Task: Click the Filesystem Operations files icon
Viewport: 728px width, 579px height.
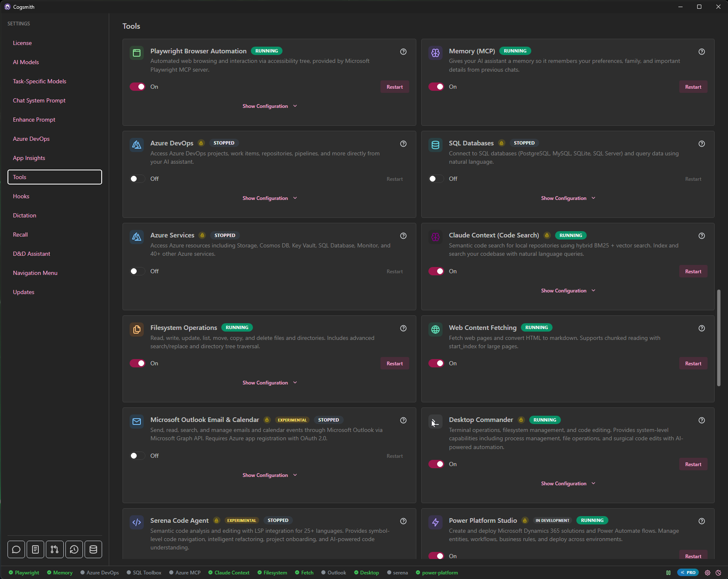Action: 137,329
